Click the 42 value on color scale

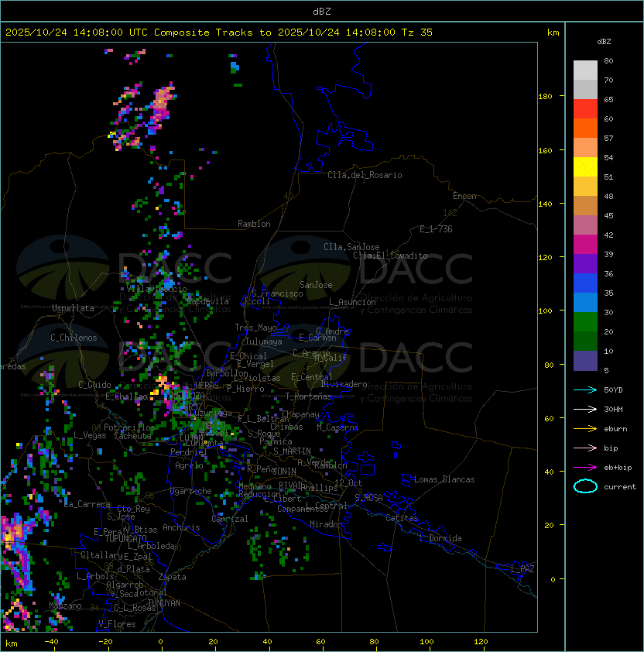click(x=608, y=235)
